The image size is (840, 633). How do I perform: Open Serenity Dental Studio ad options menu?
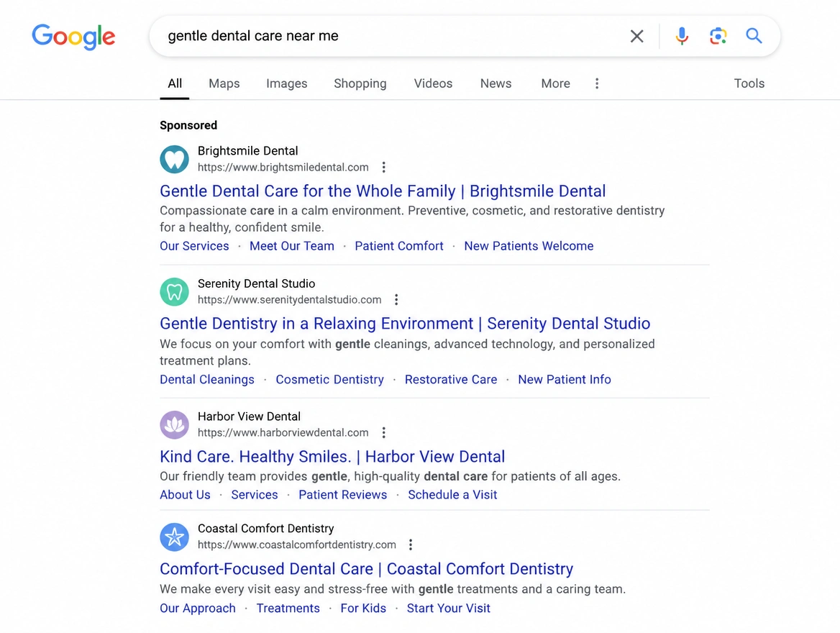[396, 300]
